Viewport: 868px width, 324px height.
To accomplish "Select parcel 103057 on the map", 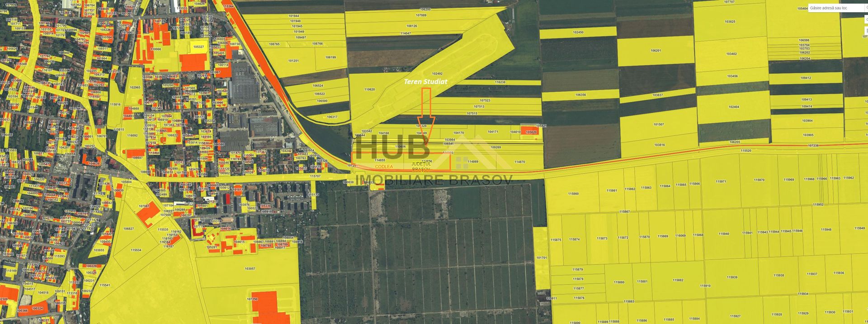I will 250,269.
